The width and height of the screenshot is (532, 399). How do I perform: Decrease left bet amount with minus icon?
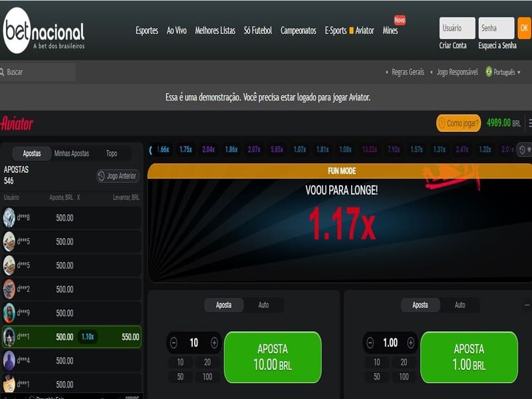point(174,343)
